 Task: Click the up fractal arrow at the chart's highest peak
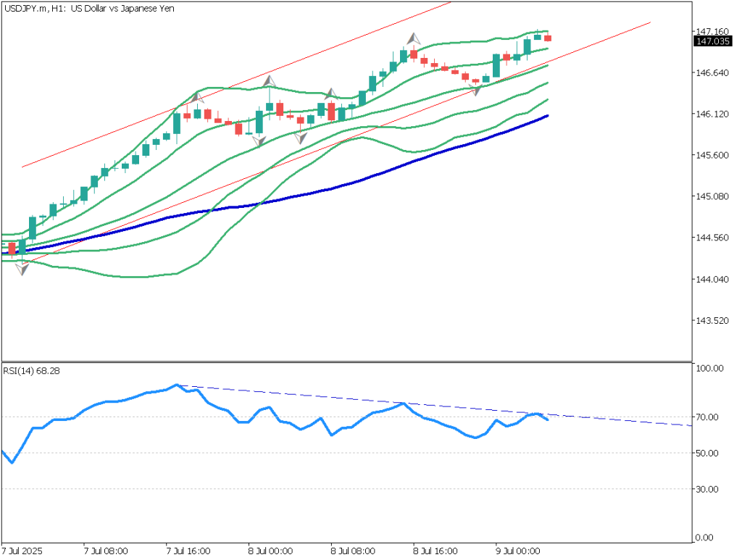pos(413,38)
